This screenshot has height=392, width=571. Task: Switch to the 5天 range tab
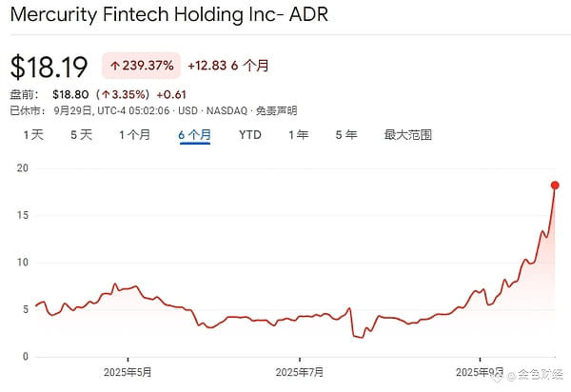81,135
